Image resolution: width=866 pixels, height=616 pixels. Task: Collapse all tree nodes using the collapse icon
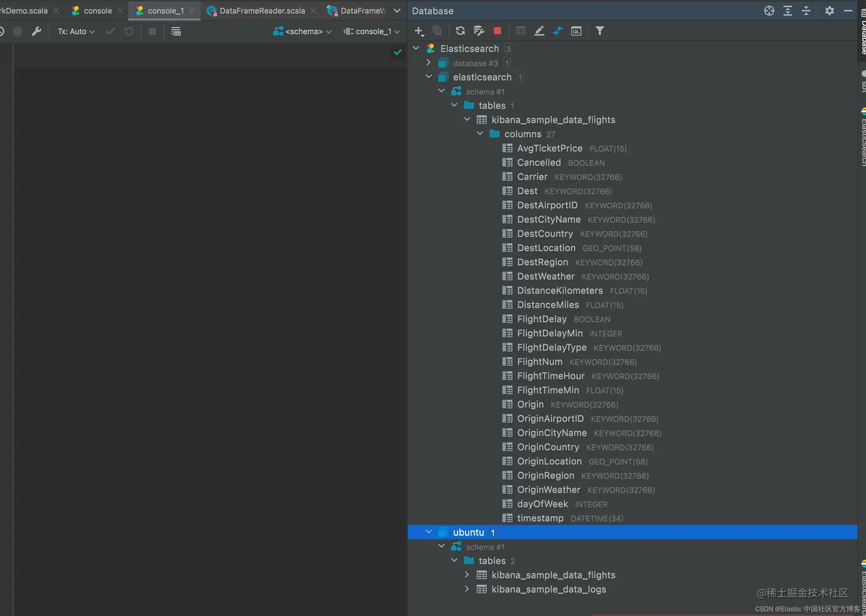tap(806, 10)
